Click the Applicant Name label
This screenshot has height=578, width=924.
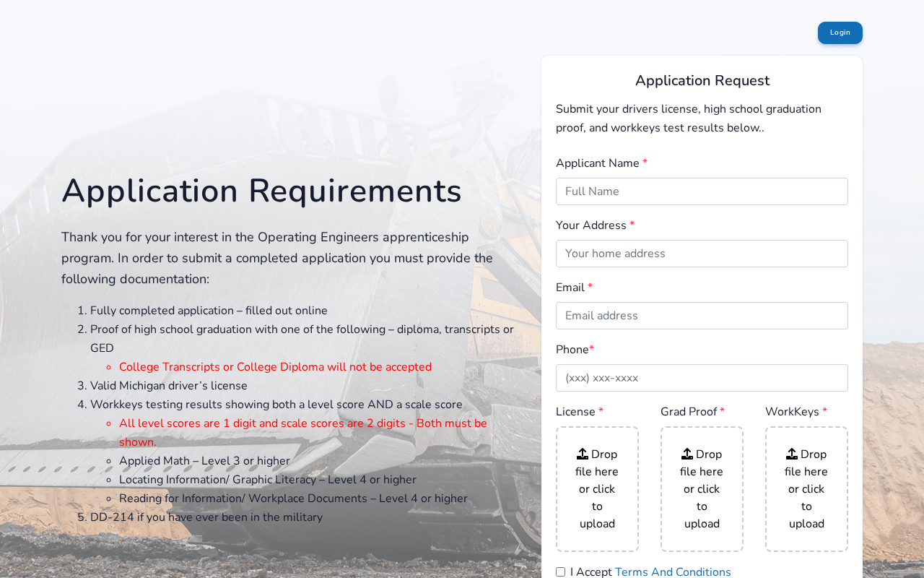pos(597,163)
